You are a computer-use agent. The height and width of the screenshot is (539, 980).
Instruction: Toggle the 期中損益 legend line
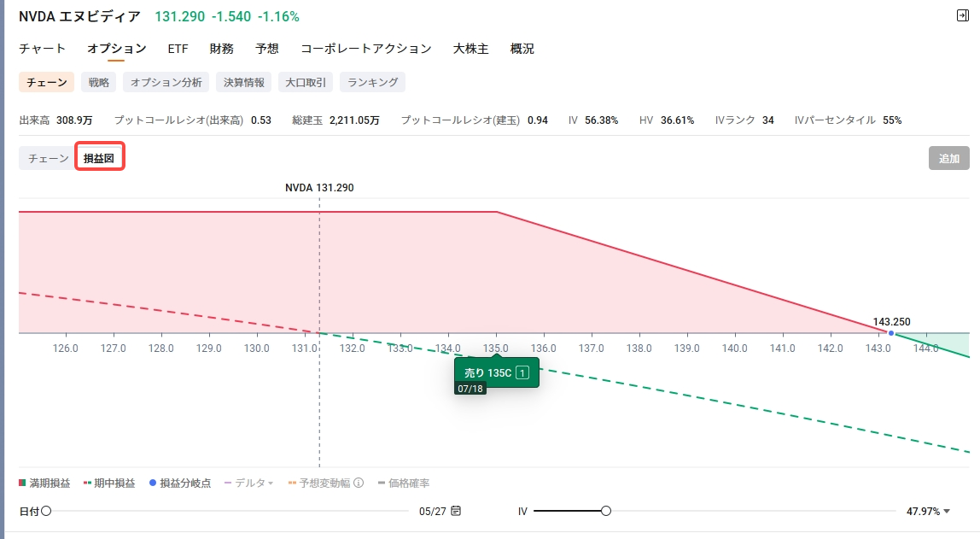click(109, 483)
